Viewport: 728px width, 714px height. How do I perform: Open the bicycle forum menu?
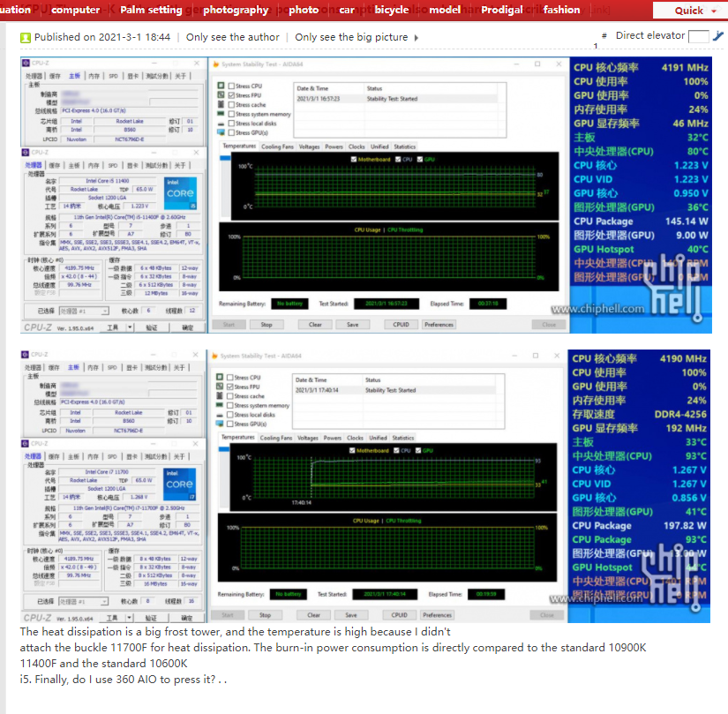(392, 10)
